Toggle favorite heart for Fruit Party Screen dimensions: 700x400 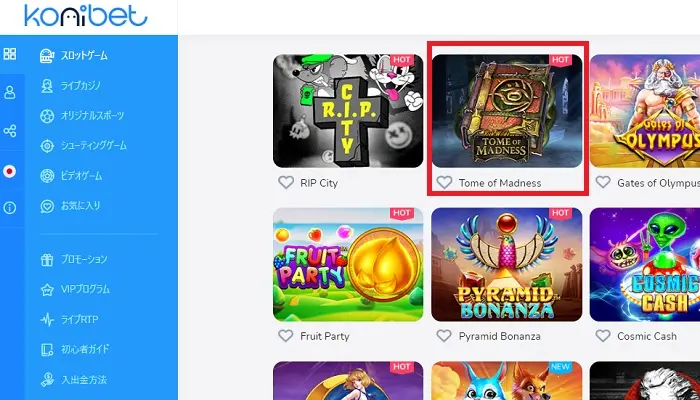286,336
